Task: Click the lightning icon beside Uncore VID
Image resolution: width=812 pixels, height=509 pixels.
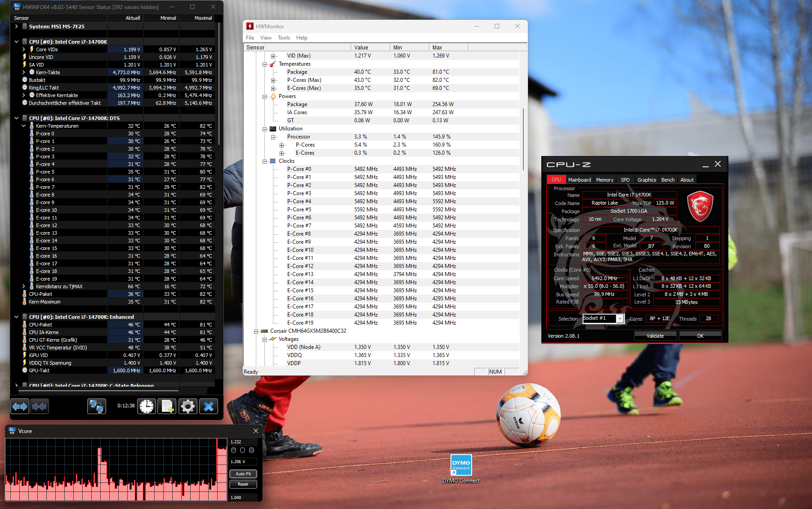Action: 25,57
